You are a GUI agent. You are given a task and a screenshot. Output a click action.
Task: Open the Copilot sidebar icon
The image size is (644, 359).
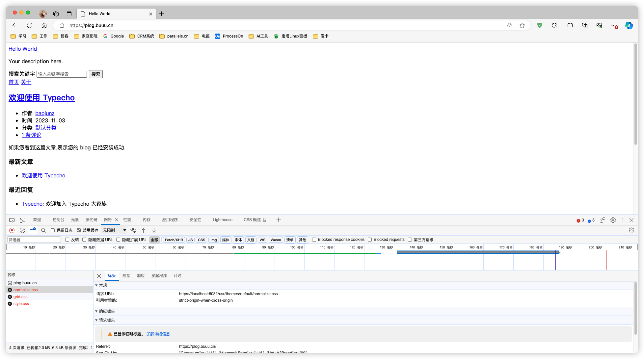click(x=629, y=25)
